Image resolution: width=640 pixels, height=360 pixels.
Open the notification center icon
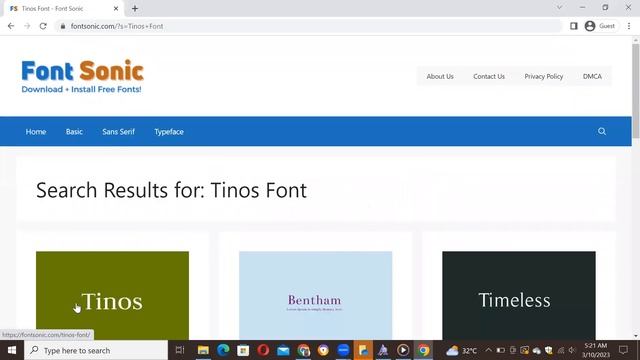tap(623, 350)
